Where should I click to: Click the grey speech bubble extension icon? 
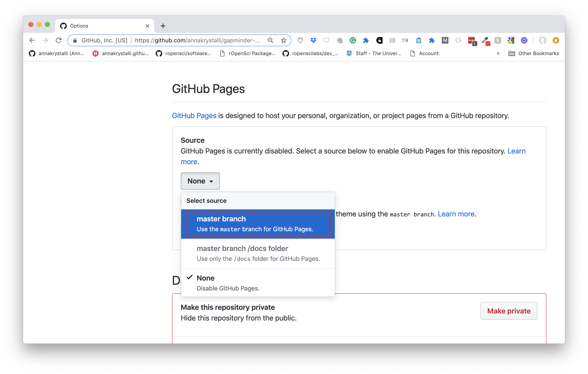click(327, 40)
